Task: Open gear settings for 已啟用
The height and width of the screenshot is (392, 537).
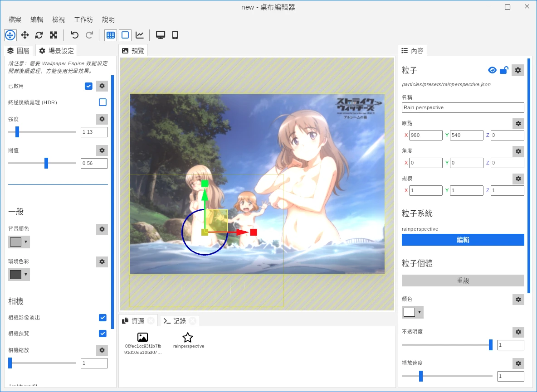Action: (x=102, y=86)
